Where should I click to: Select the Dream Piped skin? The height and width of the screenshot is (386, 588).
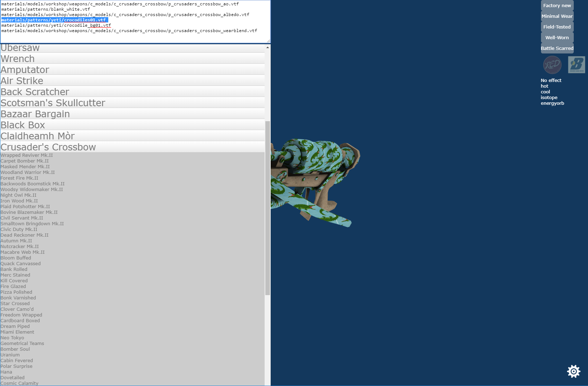(x=15, y=326)
